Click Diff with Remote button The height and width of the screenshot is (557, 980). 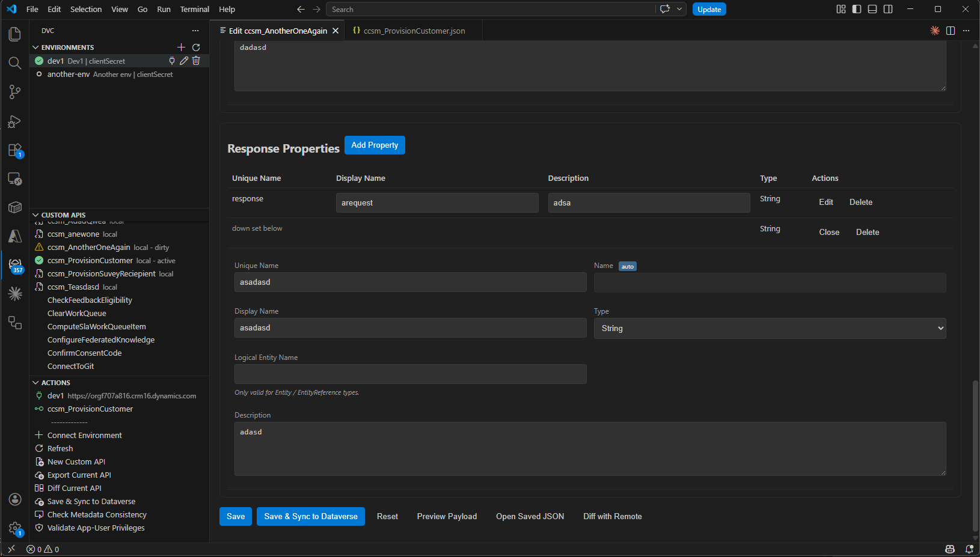click(612, 516)
